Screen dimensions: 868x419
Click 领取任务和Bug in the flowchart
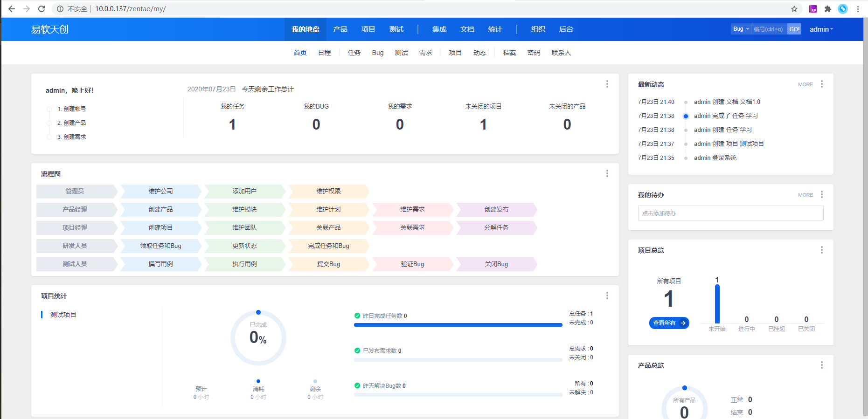(160, 246)
